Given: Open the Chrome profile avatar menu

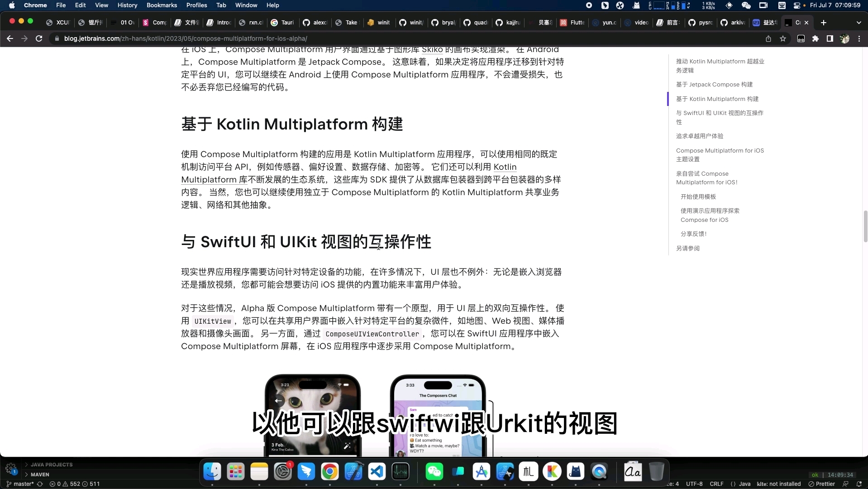Looking at the screenshot, I should (844, 38).
